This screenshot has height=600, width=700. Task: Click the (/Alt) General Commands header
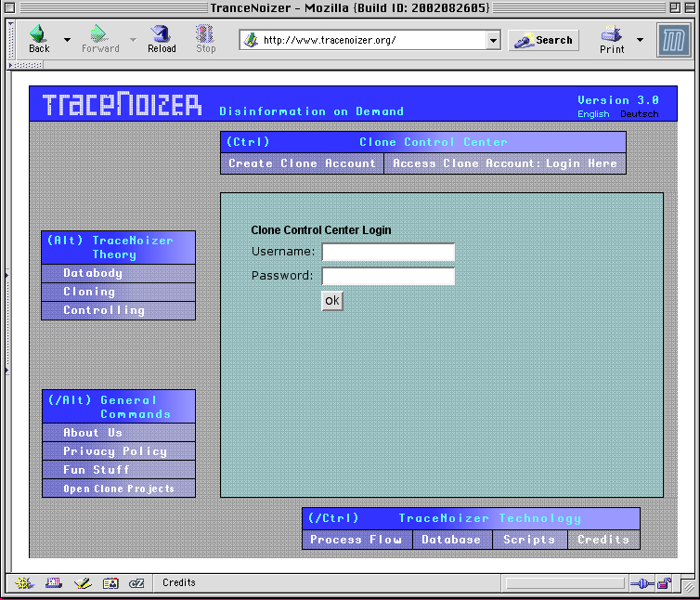tap(119, 407)
